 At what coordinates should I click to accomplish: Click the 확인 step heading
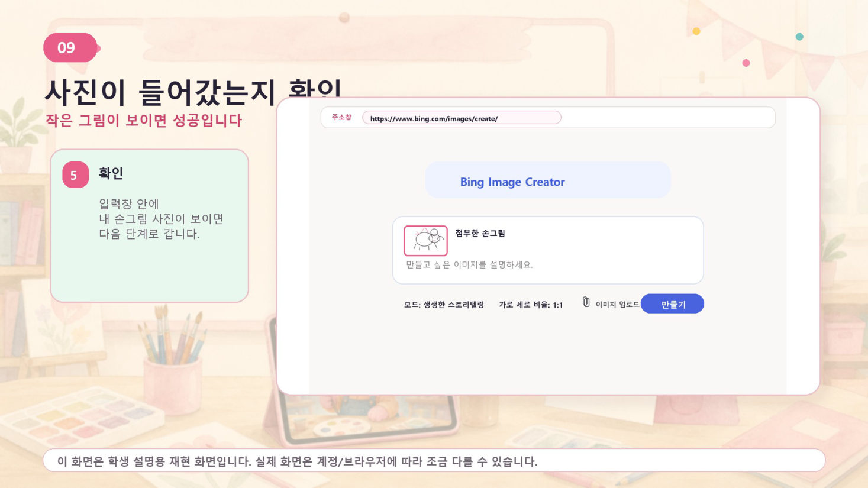111,173
